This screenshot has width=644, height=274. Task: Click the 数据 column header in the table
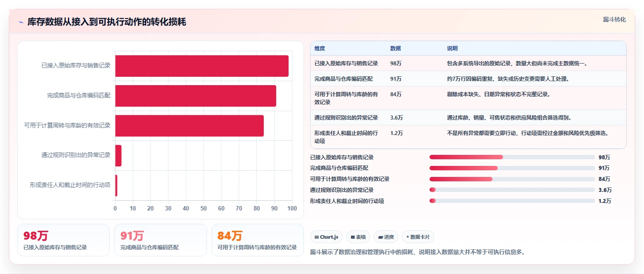point(396,48)
